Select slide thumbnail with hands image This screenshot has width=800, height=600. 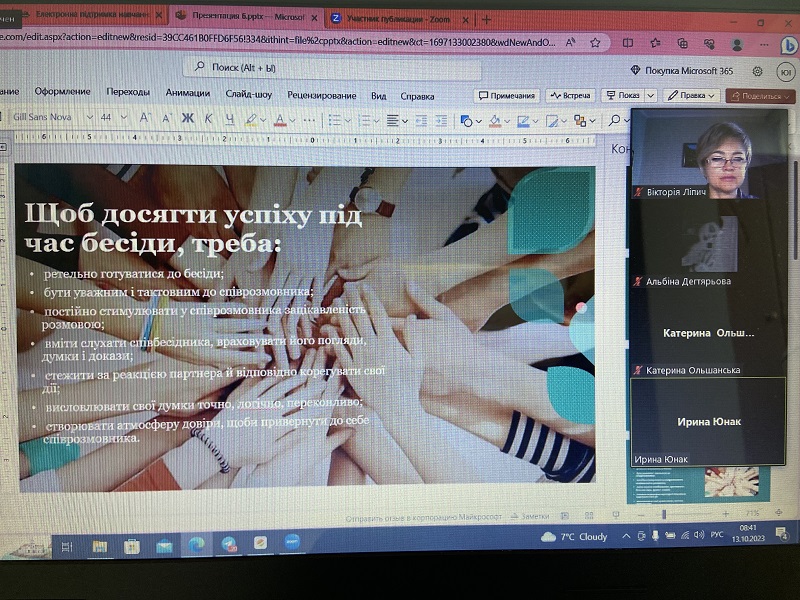[x=697, y=483]
